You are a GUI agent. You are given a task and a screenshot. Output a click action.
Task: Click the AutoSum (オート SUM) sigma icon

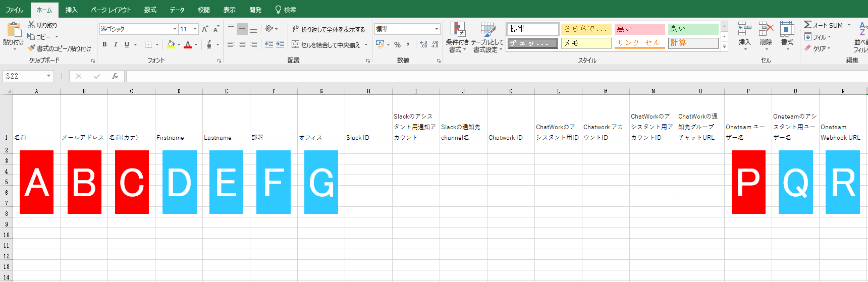click(807, 25)
